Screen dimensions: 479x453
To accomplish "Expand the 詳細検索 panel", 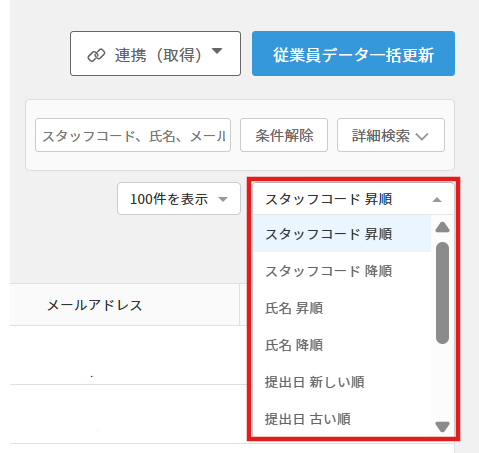I will [x=391, y=135].
